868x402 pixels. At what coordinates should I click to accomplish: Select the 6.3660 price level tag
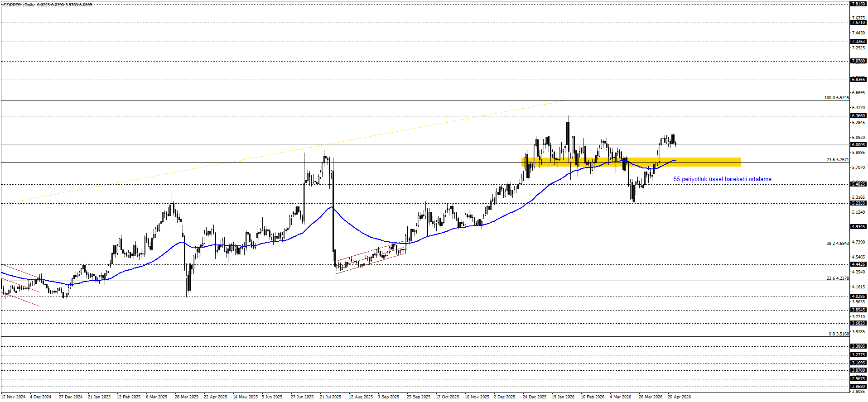pos(858,116)
